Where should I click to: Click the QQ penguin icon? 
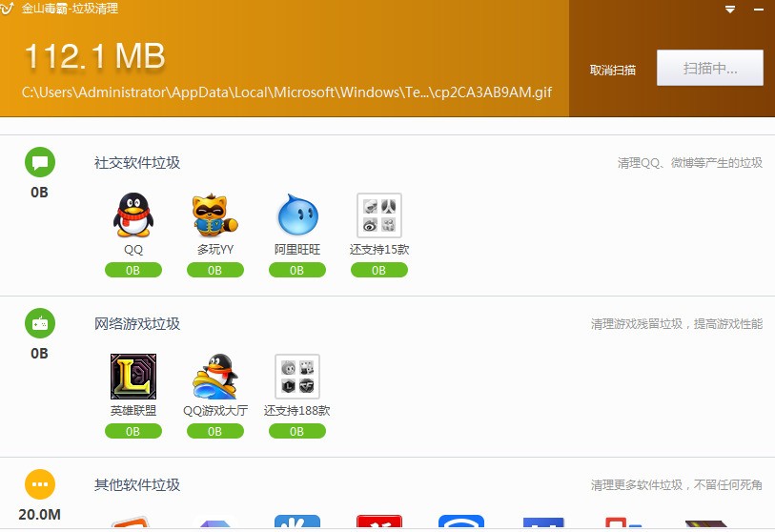coord(133,215)
